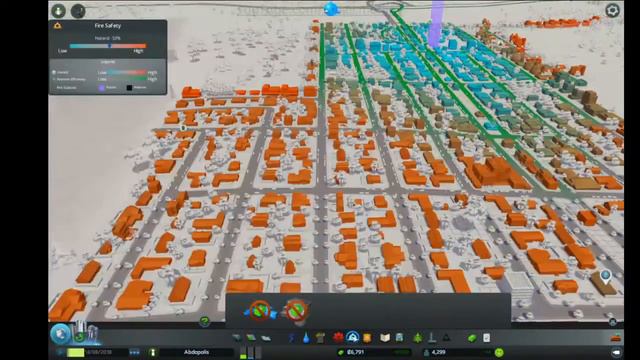This screenshot has height=360, width=640.
Task: Select the Response Efficiency legend radio option
Action: [53, 79]
